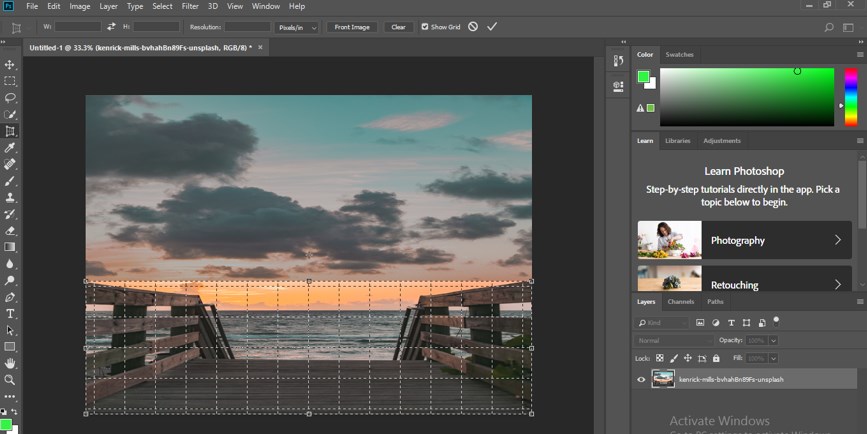The image size is (867, 434).
Task: Open the Image menu
Action: coord(80,6)
